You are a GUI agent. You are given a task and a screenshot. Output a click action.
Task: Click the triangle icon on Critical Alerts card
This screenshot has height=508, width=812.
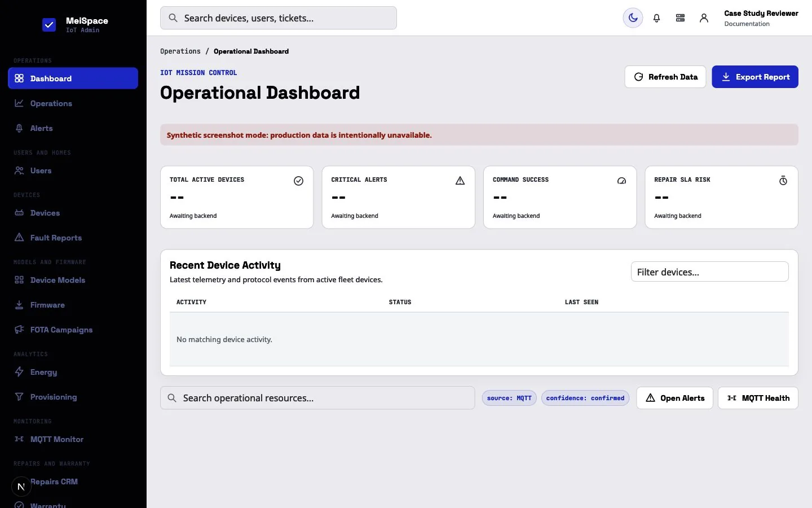tap(460, 181)
